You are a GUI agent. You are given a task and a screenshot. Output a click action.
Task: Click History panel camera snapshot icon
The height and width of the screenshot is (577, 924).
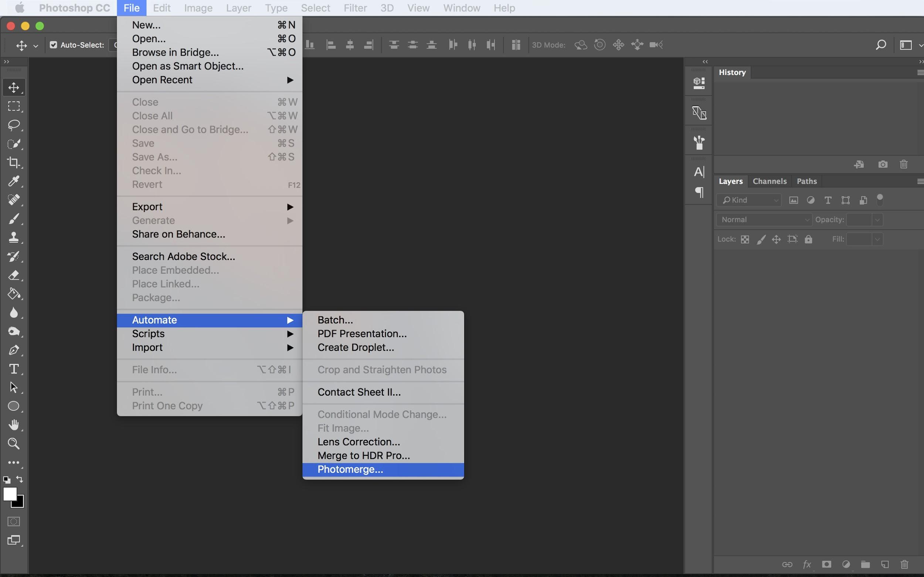883,164
